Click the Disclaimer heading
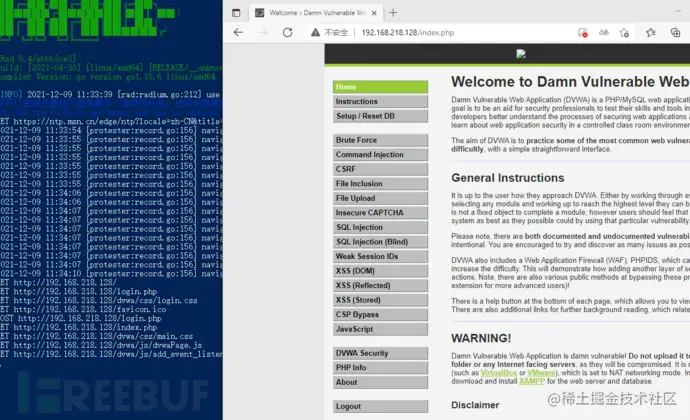This screenshot has height=420, width=690. tap(475, 405)
